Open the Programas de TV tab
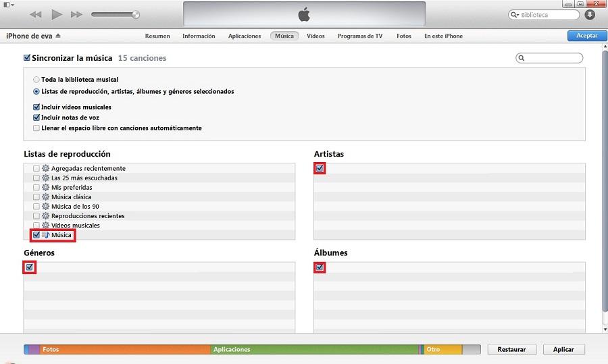The width and height of the screenshot is (608, 364). click(x=360, y=36)
